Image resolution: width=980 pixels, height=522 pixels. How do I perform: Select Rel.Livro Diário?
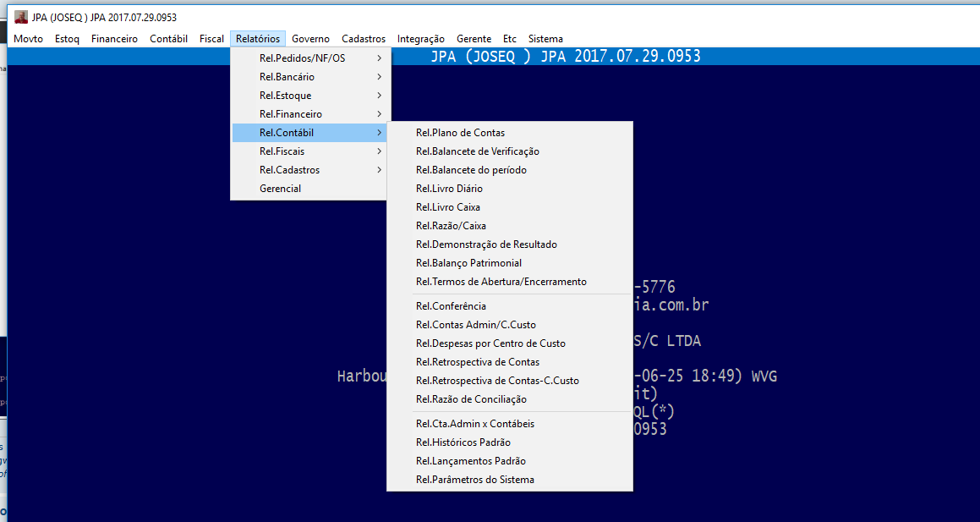510,189
